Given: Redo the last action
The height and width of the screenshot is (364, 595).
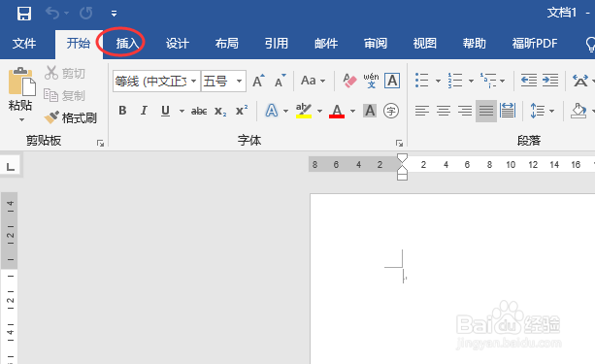Looking at the screenshot, I should 86,14.
